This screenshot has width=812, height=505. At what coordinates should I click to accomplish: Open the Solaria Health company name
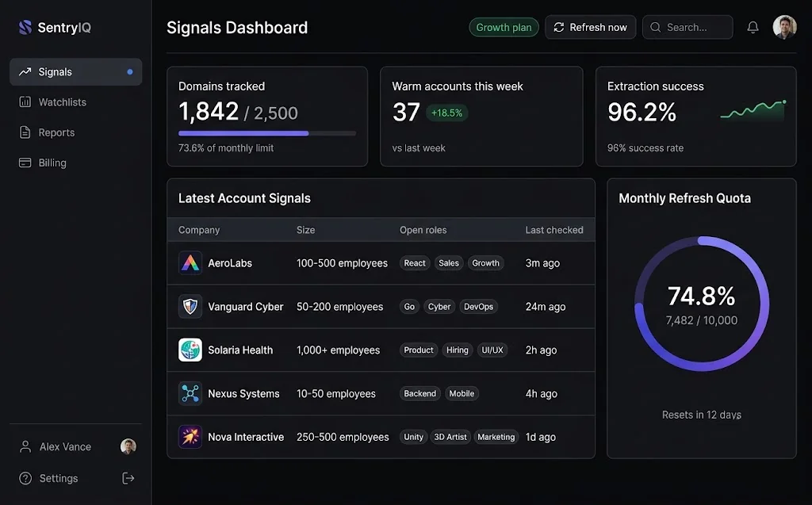point(240,350)
